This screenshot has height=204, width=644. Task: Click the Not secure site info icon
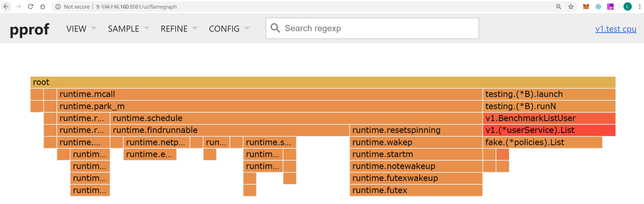(58, 7)
